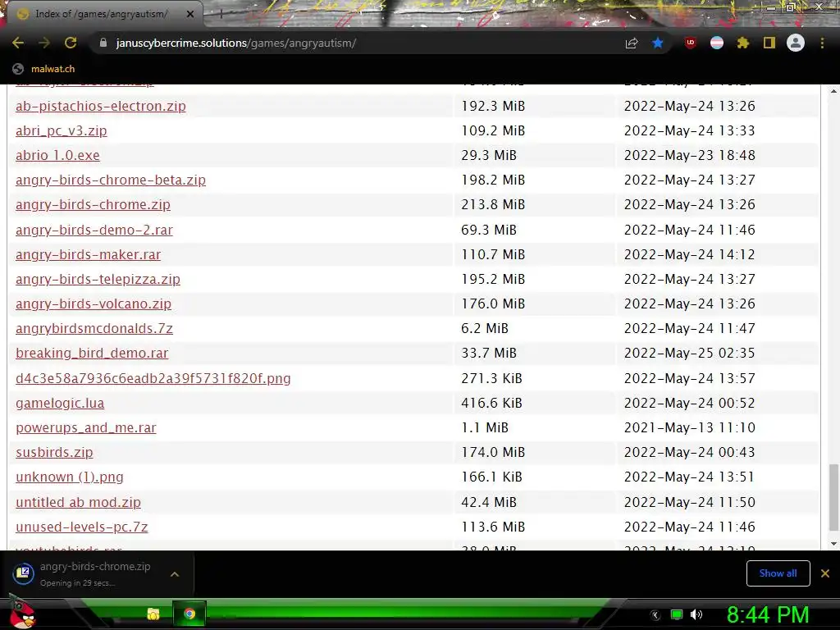
Task: Open the malwat.ch bookmark
Action: 44,69
